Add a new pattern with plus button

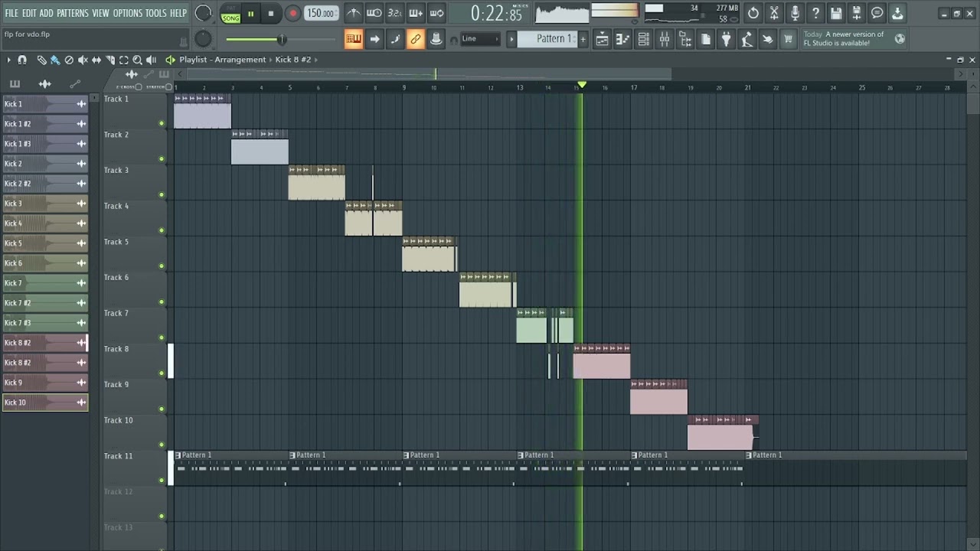tap(583, 39)
